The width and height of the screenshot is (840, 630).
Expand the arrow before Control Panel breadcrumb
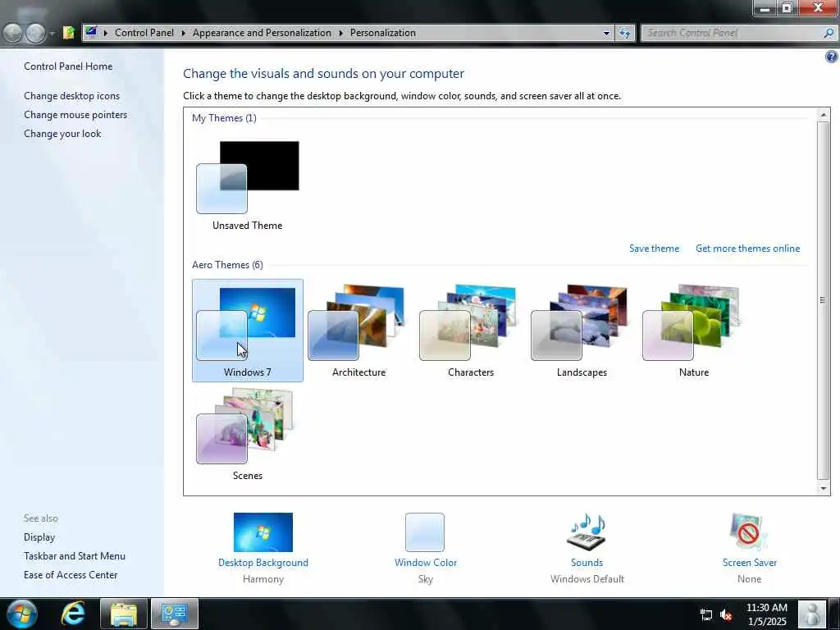click(x=106, y=33)
